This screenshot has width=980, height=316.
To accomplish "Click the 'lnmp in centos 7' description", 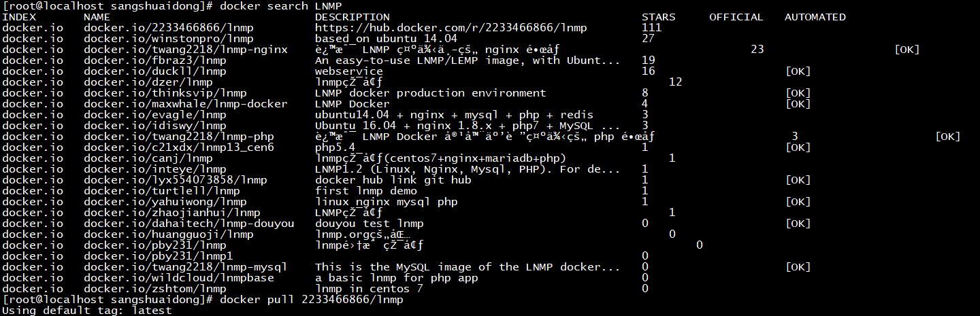I will click(369, 289).
